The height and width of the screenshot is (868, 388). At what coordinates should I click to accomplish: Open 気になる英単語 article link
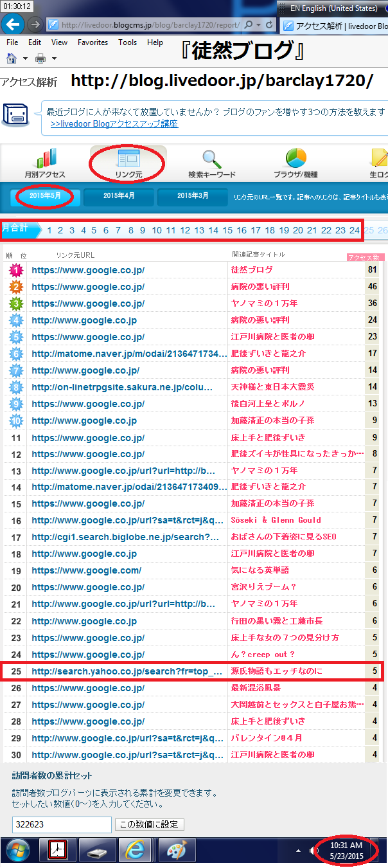pos(260,570)
